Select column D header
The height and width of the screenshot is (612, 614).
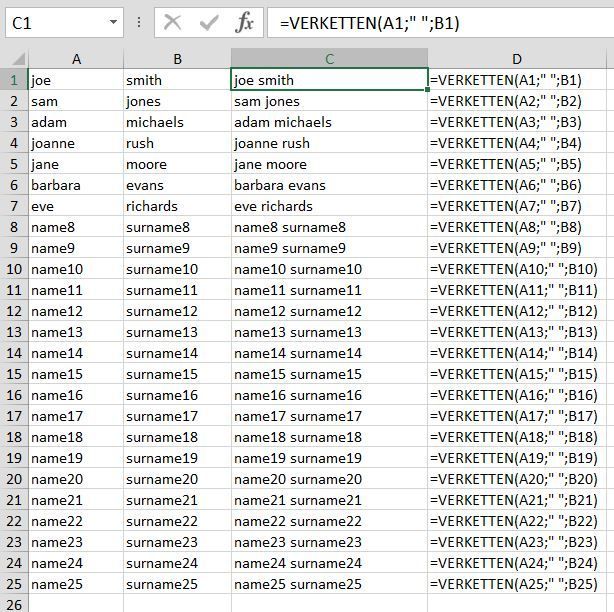(516, 59)
